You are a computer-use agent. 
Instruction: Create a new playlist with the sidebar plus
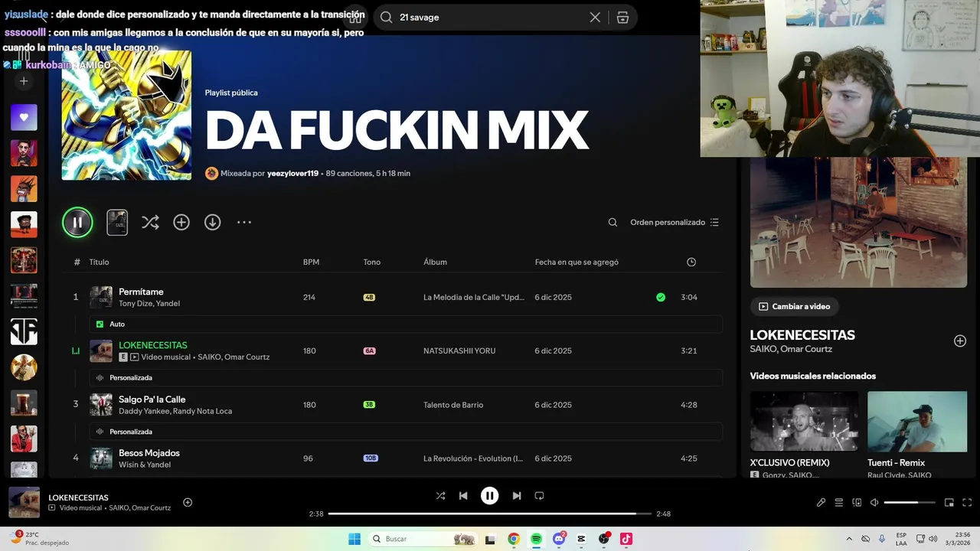point(24,81)
